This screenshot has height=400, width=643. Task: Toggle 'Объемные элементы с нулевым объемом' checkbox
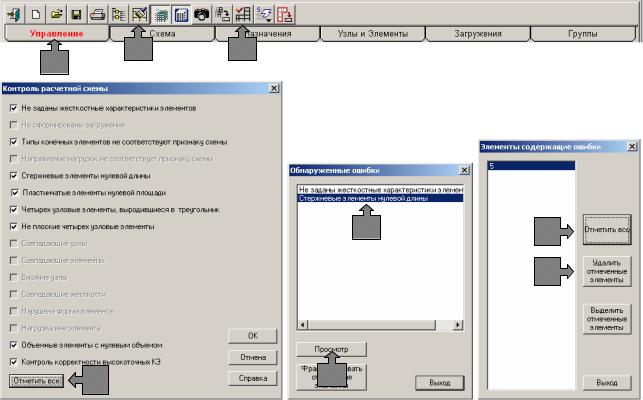(14, 345)
